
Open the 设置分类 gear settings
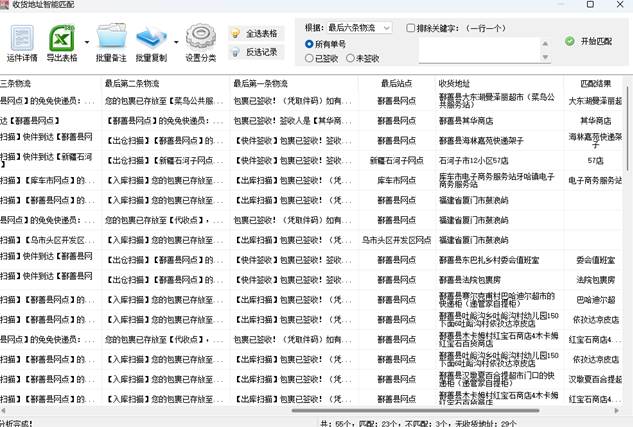pyautogui.click(x=201, y=44)
